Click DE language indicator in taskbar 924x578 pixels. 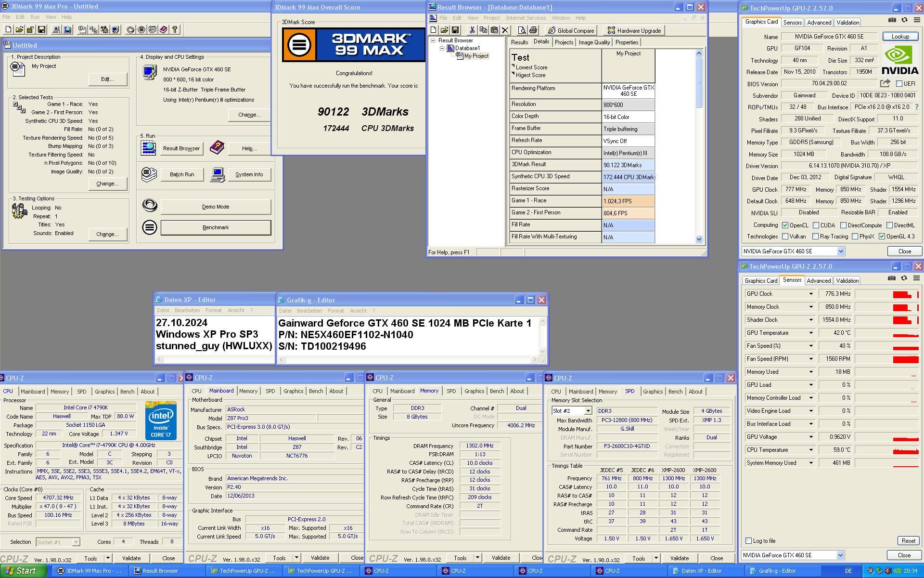[x=848, y=571]
